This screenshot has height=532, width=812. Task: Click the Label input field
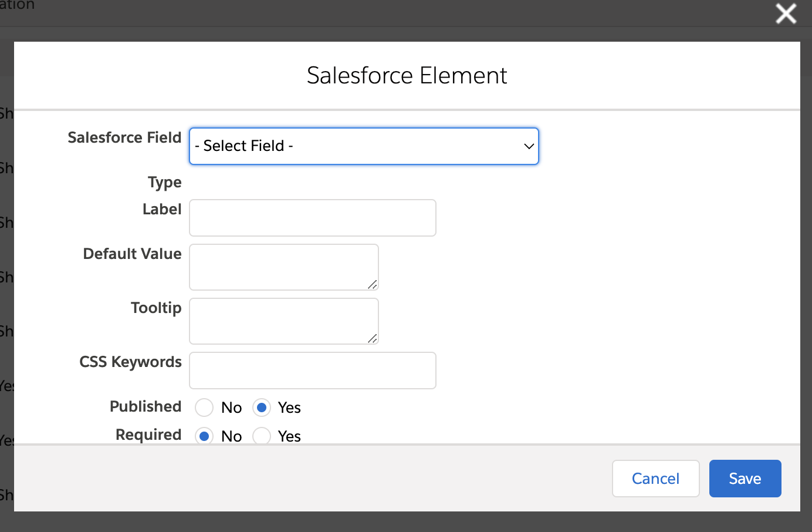[313, 218]
